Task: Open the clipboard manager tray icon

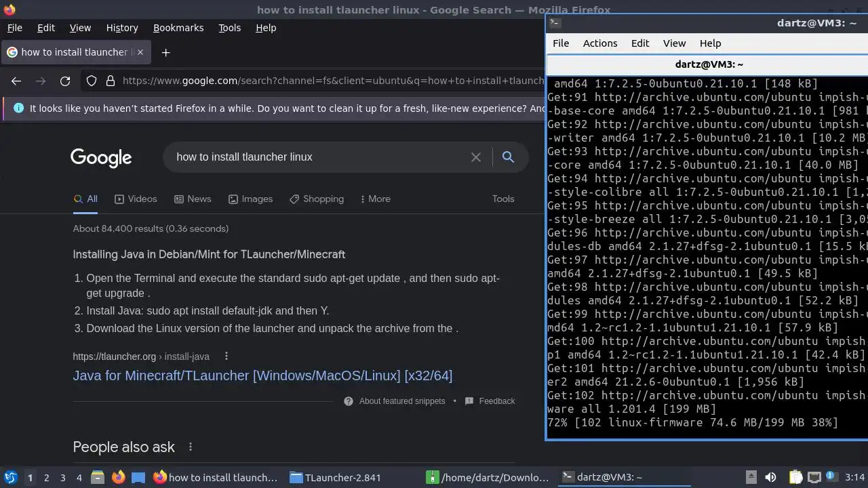Action: (796, 477)
